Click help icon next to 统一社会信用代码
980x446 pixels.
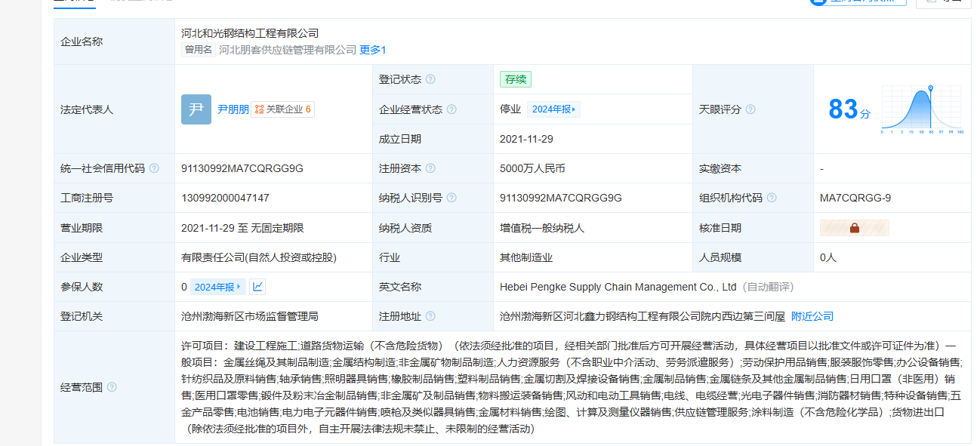[x=154, y=168]
